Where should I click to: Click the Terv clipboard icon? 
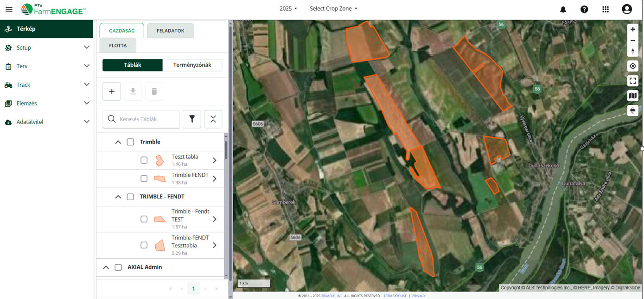click(8, 66)
